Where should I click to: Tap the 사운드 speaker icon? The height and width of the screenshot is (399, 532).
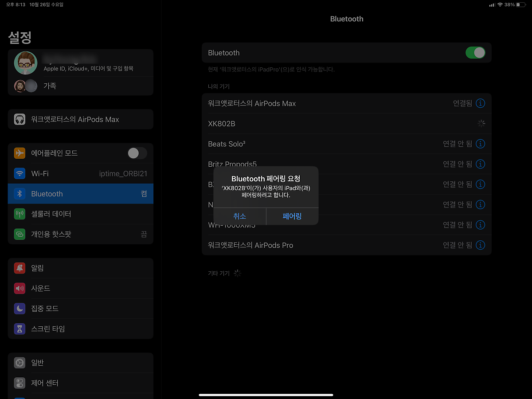[20, 288]
